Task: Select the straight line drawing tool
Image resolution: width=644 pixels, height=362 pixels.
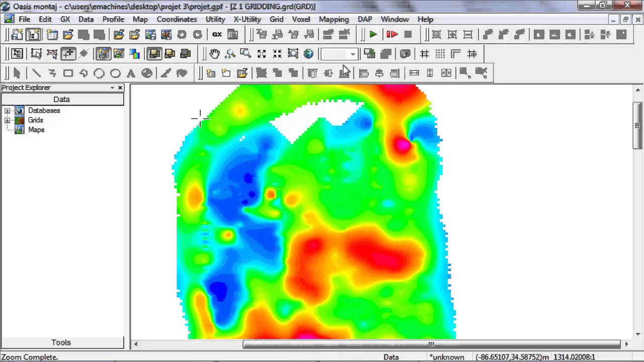Action: point(36,73)
